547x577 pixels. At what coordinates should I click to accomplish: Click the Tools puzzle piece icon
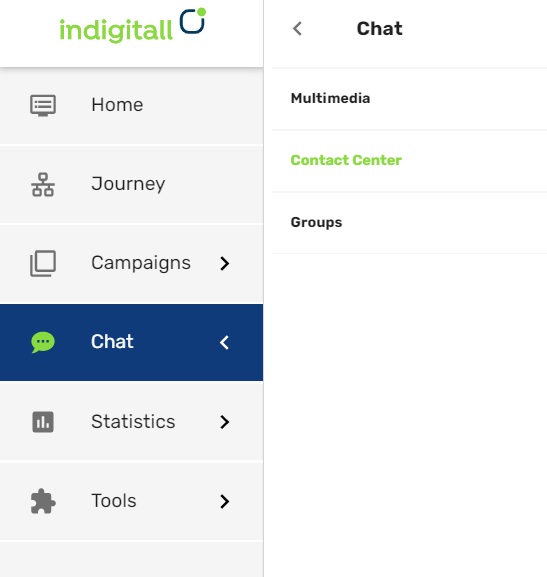coord(43,501)
